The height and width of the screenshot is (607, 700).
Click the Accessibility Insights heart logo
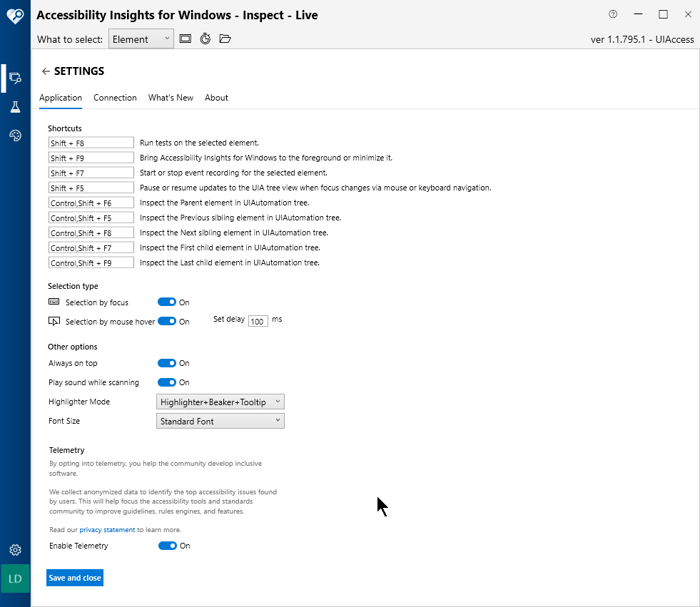pyautogui.click(x=15, y=16)
